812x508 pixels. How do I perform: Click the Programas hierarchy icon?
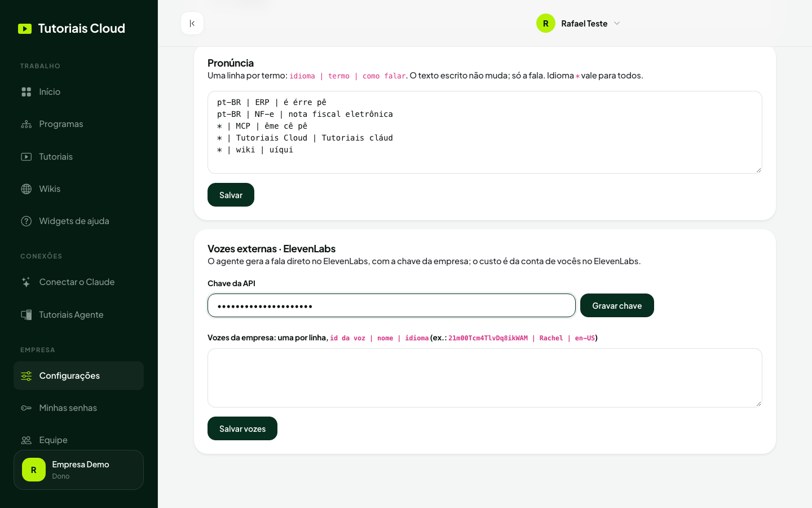pos(27,124)
